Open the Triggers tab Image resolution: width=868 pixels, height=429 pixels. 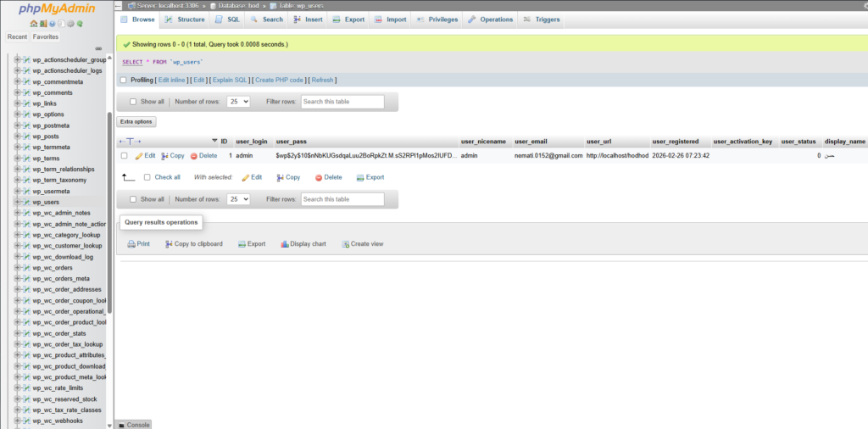click(542, 19)
